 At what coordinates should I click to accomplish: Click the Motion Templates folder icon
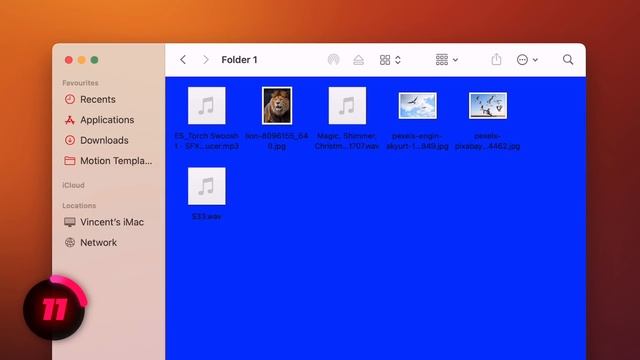[x=70, y=160]
